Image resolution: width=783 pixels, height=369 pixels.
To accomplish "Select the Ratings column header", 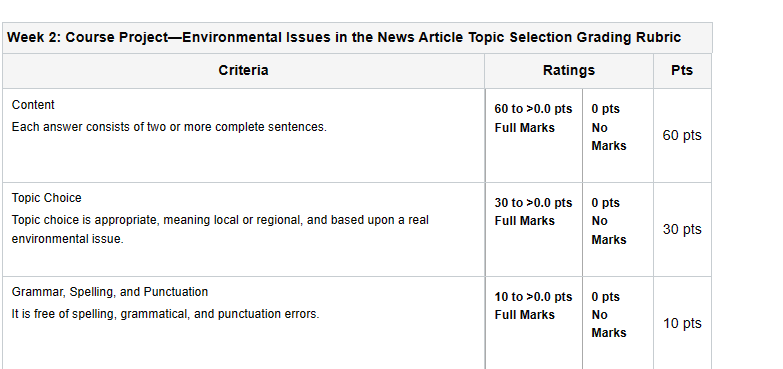I will click(569, 70).
